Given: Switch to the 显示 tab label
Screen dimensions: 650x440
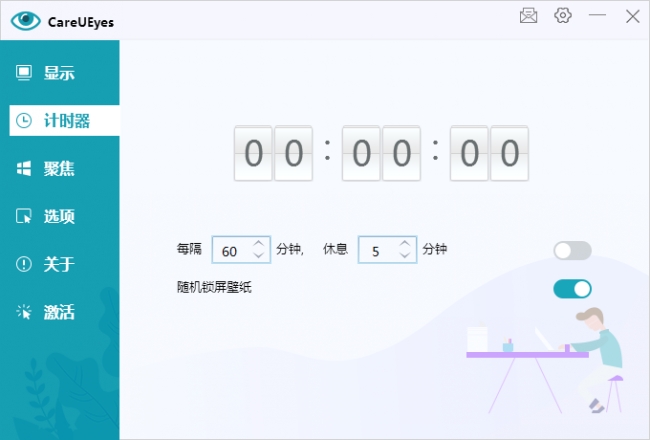Looking at the screenshot, I should point(59,73).
